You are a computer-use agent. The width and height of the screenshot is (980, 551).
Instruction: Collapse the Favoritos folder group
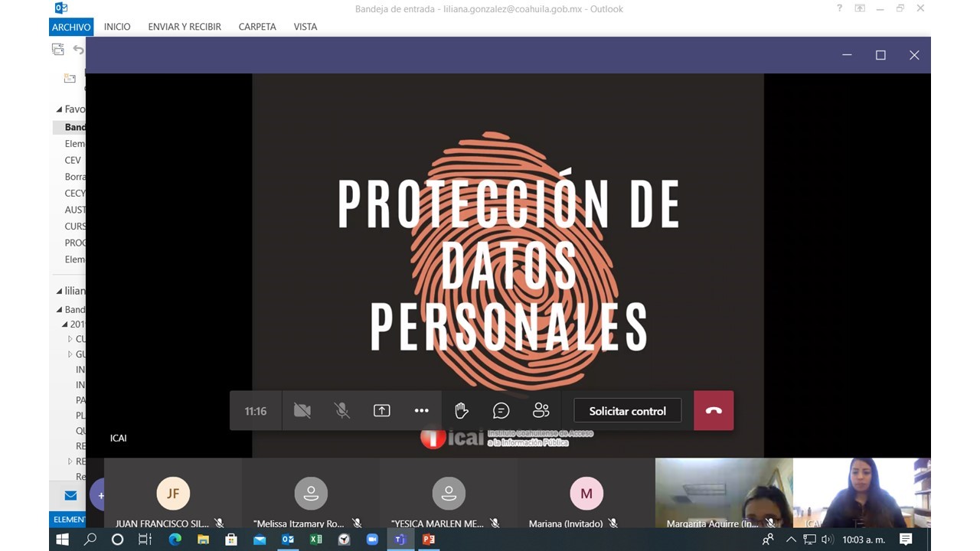click(x=60, y=109)
